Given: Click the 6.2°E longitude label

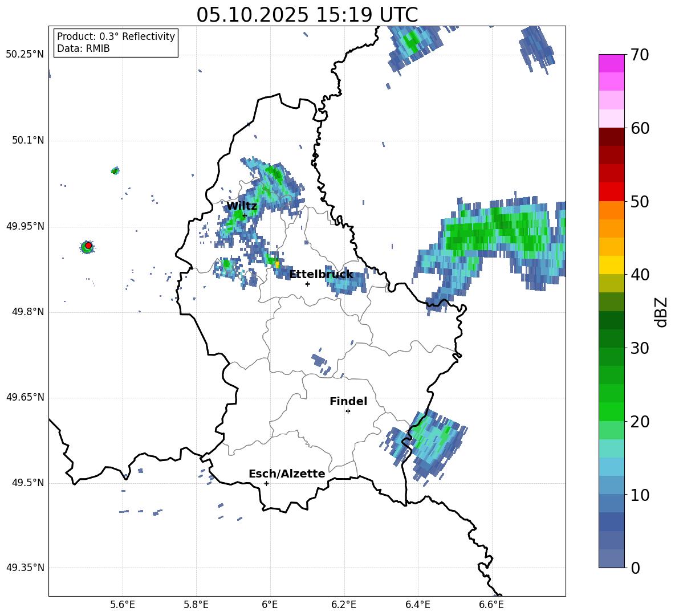Looking at the screenshot, I should (344, 605).
